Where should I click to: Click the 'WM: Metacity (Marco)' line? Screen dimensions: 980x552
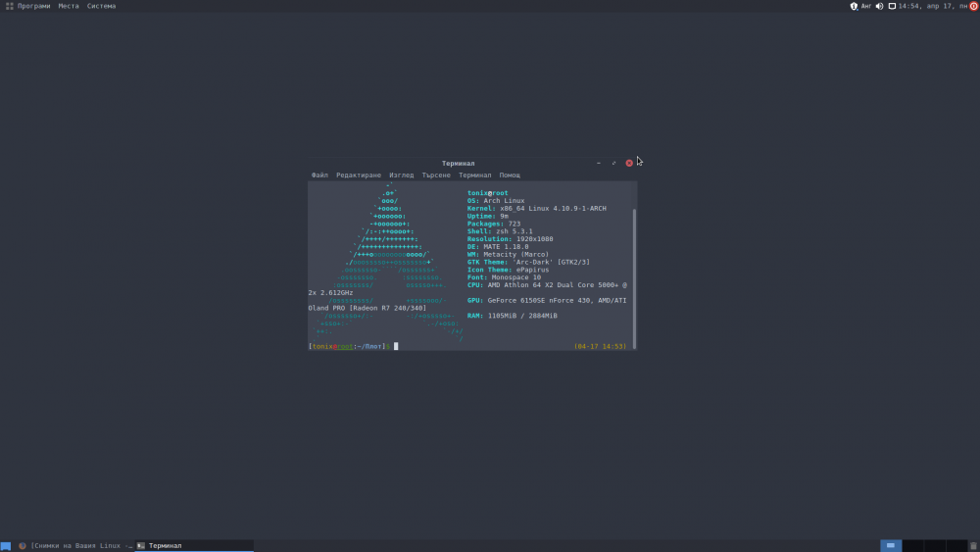(508, 255)
